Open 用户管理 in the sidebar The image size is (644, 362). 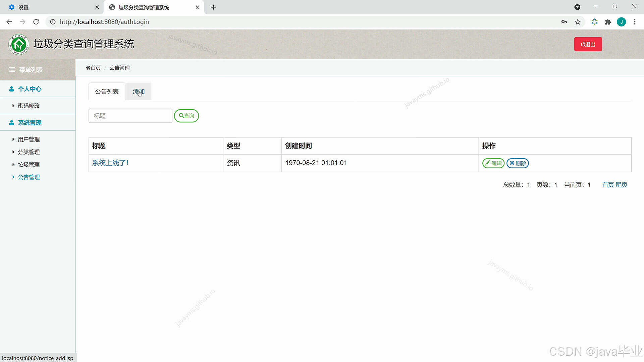tap(29, 139)
